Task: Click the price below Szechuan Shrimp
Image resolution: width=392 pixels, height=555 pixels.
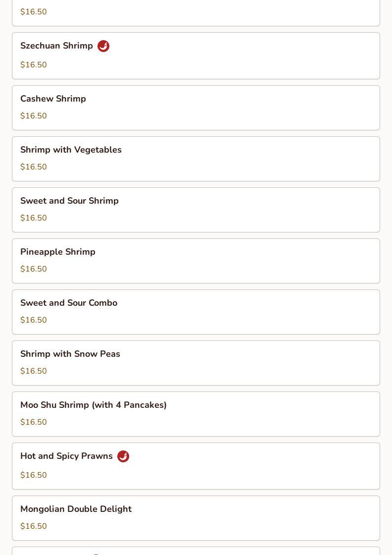Action: 34,65
